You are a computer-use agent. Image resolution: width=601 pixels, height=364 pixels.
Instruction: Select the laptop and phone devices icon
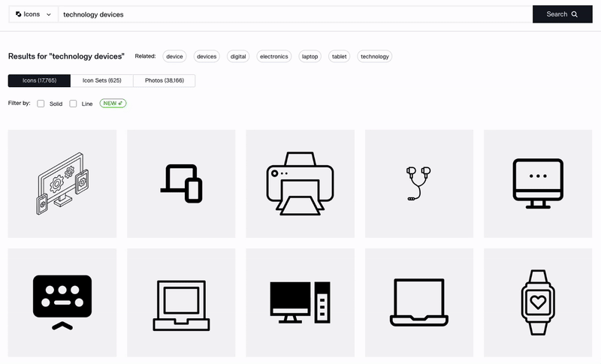[181, 184]
